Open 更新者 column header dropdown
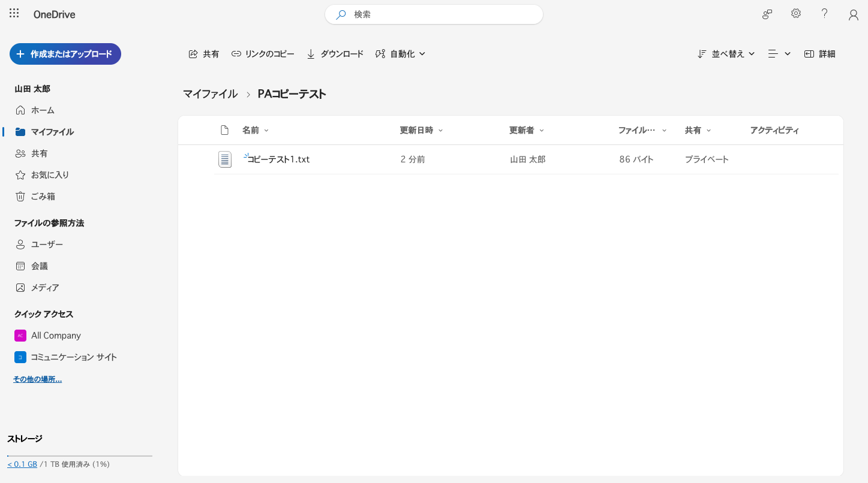 [x=527, y=130]
